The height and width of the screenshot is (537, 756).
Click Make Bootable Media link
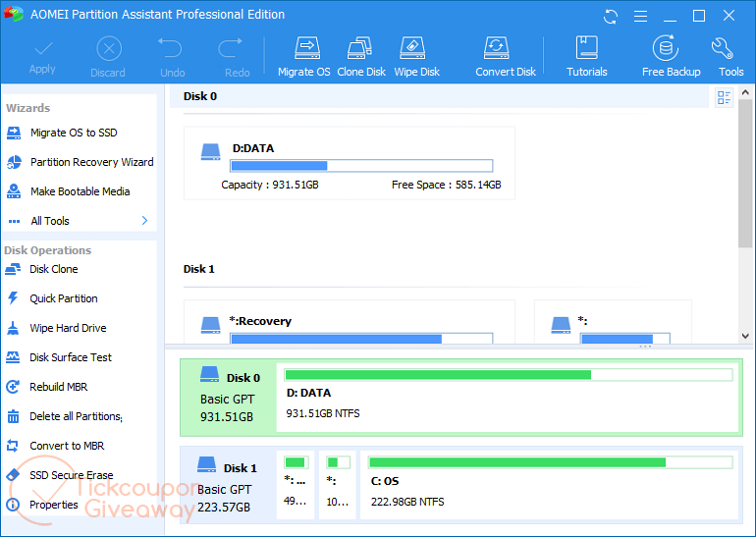pyautogui.click(x=80, y=191)
